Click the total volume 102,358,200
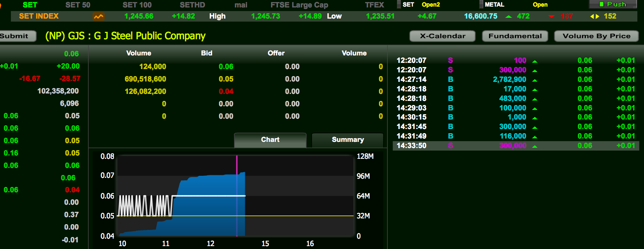The image size is (644, 249). coord(58,91)
